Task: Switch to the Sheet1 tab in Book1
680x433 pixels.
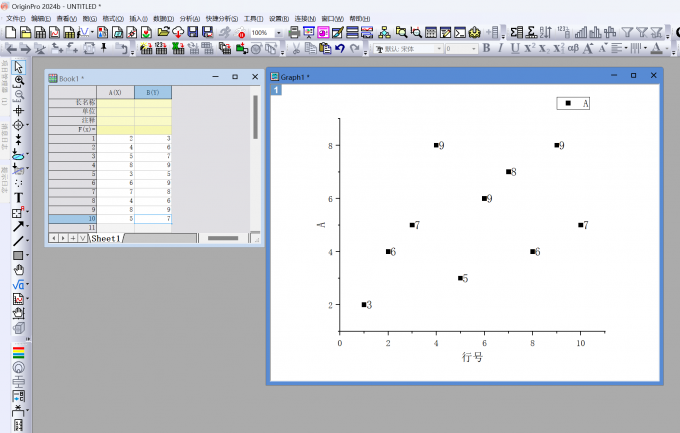Action: 105,238
